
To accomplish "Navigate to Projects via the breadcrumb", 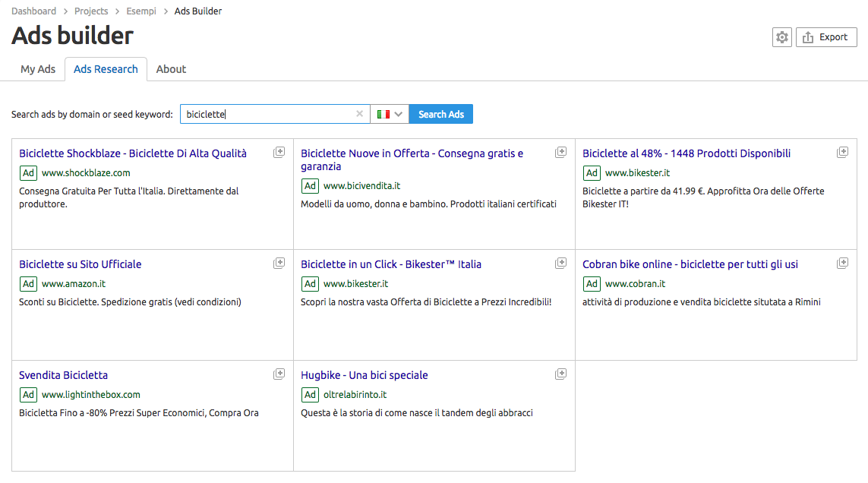I will pos(90,11).
